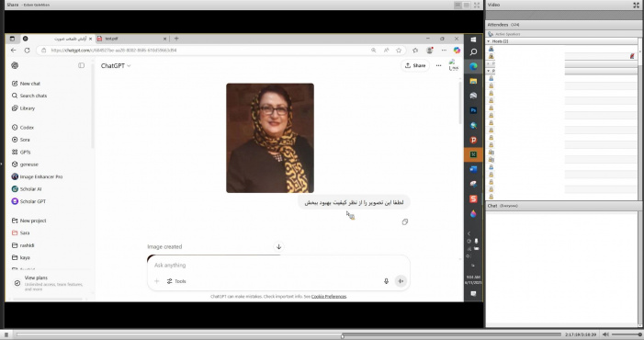Open Photoshop from the taskbar

[473, 110]
